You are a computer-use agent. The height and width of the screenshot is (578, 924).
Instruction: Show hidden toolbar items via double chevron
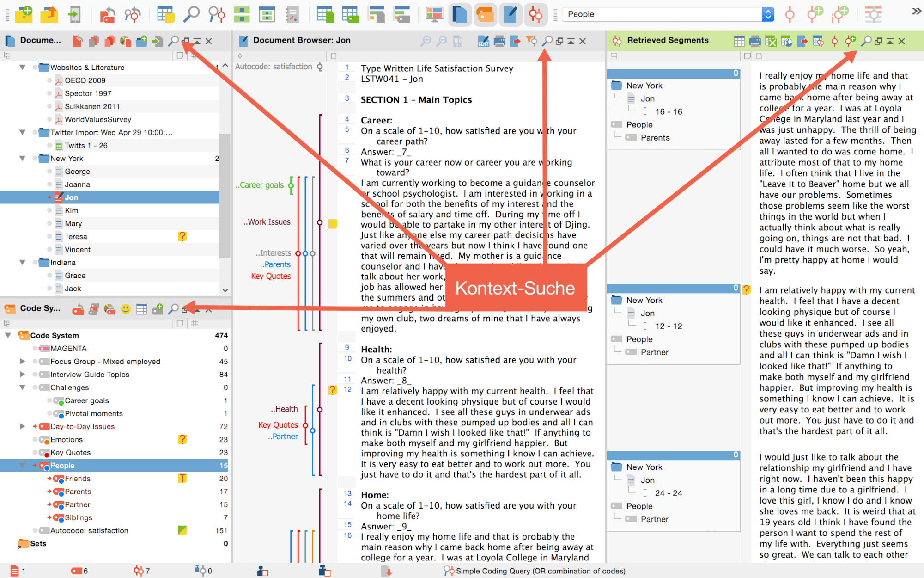pyautogui.click(x=916, y=11)
